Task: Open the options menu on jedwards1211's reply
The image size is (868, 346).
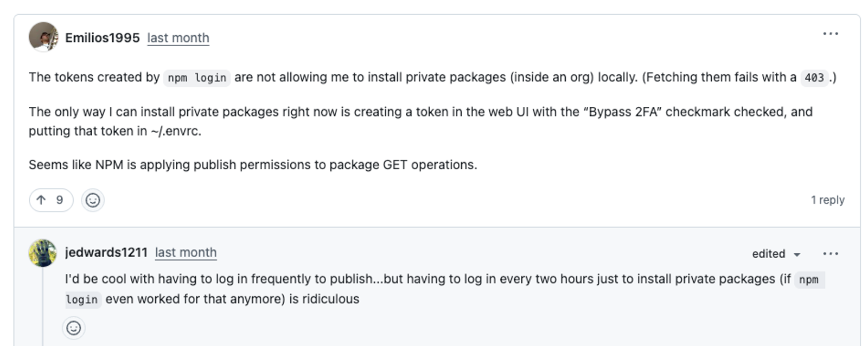Action: point(830,254)
